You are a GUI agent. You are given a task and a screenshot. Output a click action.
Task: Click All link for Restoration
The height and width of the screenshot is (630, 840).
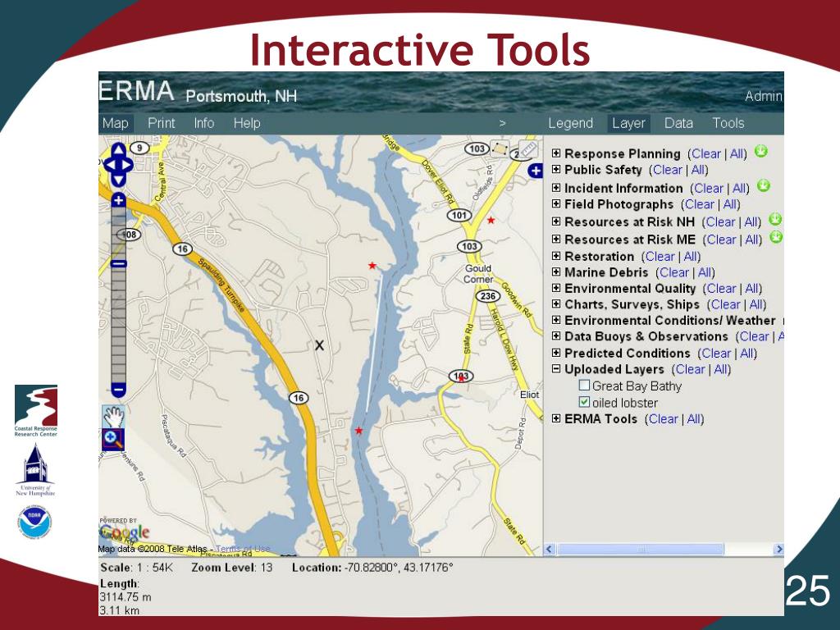(690, 257)
